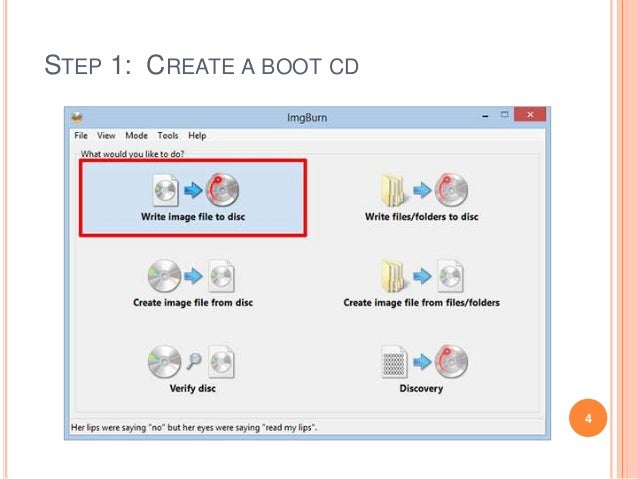Click the Verify disc icon
Viewport: 638px width, 479px height.
click(191, 361)
